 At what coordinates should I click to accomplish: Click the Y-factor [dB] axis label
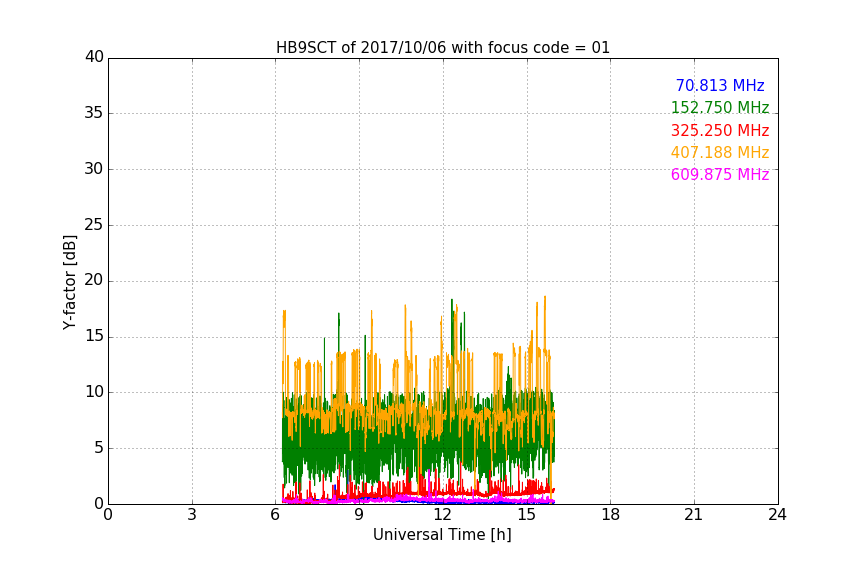point(69,282)
